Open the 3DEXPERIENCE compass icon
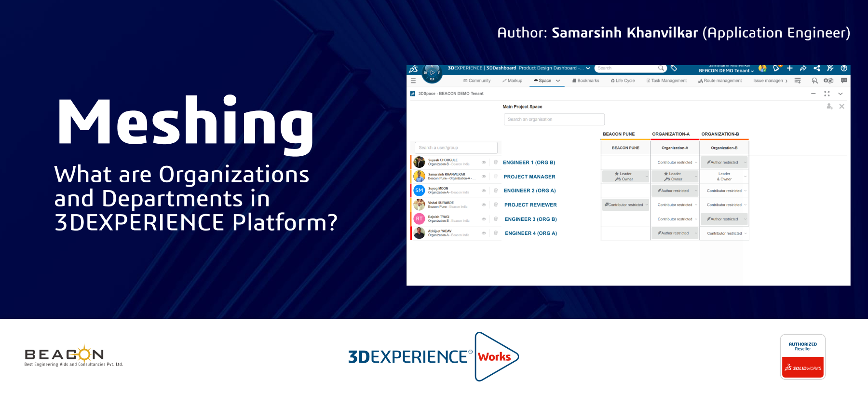 click(432, 74)
